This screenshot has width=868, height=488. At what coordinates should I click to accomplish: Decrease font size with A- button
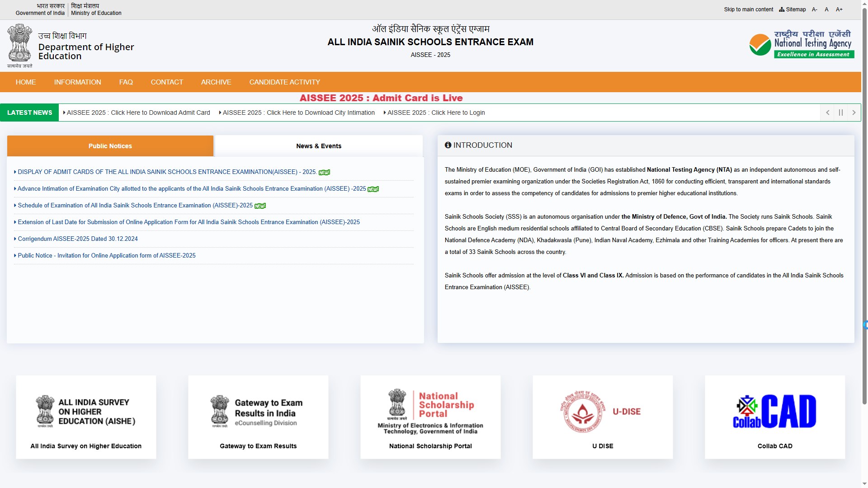(x=815, y=9)
